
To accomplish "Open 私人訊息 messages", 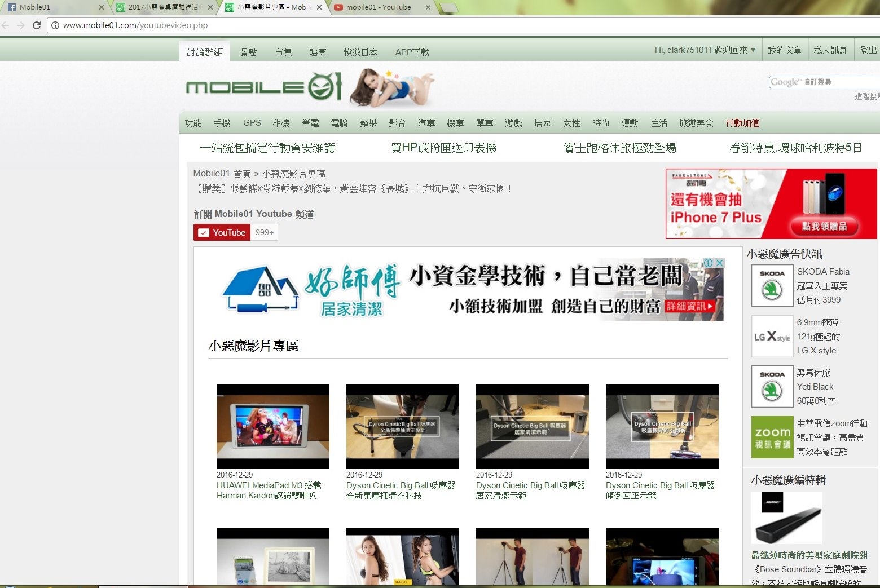I will click(830, 50).
